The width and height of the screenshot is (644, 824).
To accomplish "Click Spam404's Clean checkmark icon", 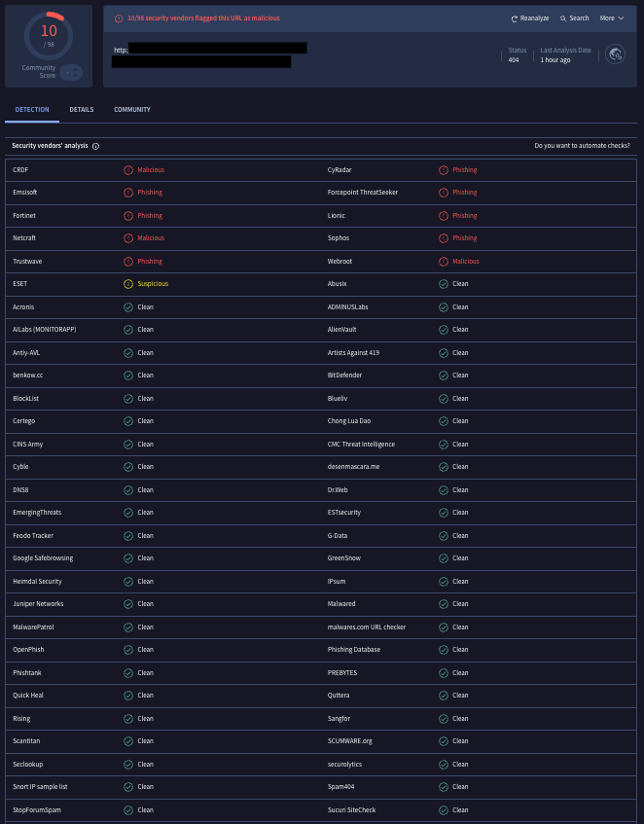I will click(x=444, y=787).
